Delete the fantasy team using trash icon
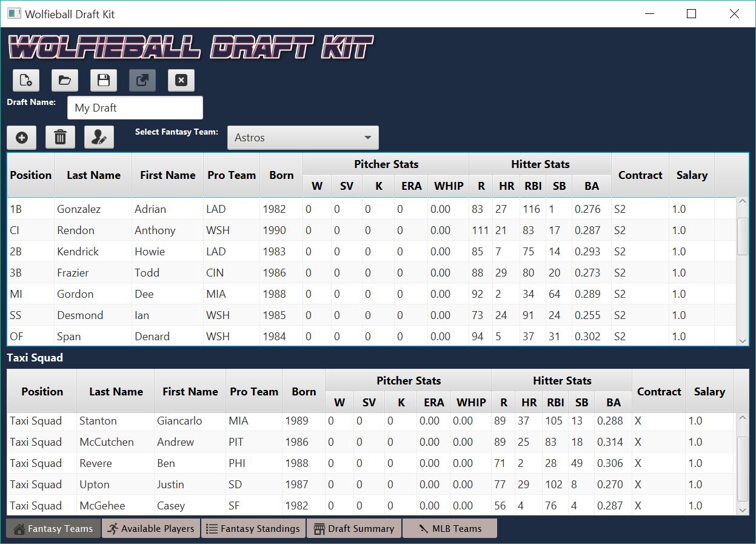Image resolution: width=756 pixels, height=544 pixels. [x=60, y=138]
